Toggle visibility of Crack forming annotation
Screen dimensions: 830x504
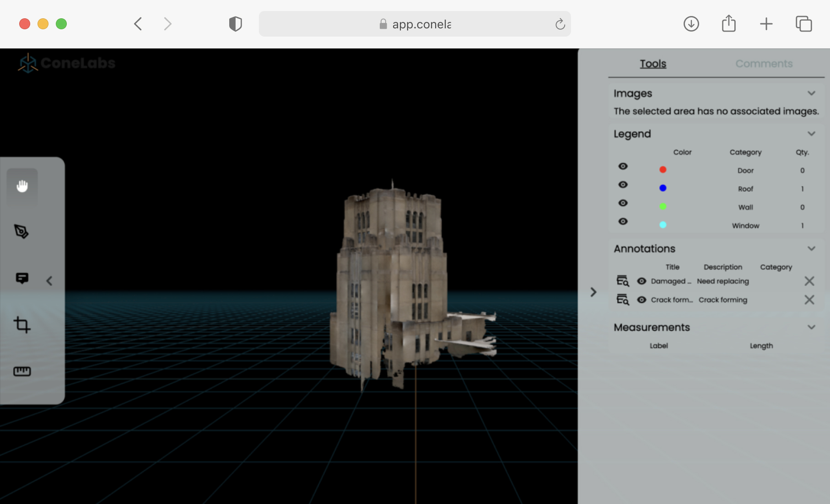pos(641,300)
